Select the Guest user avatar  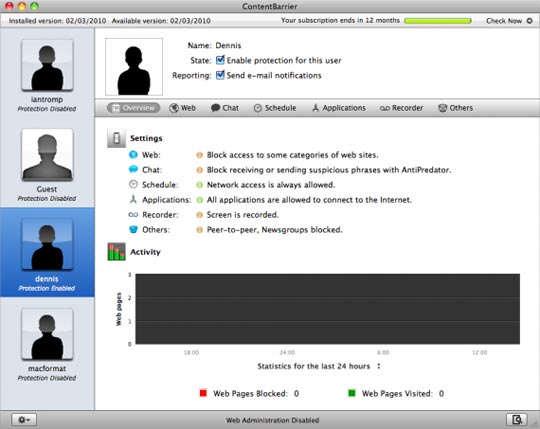(x=47, y=155)
